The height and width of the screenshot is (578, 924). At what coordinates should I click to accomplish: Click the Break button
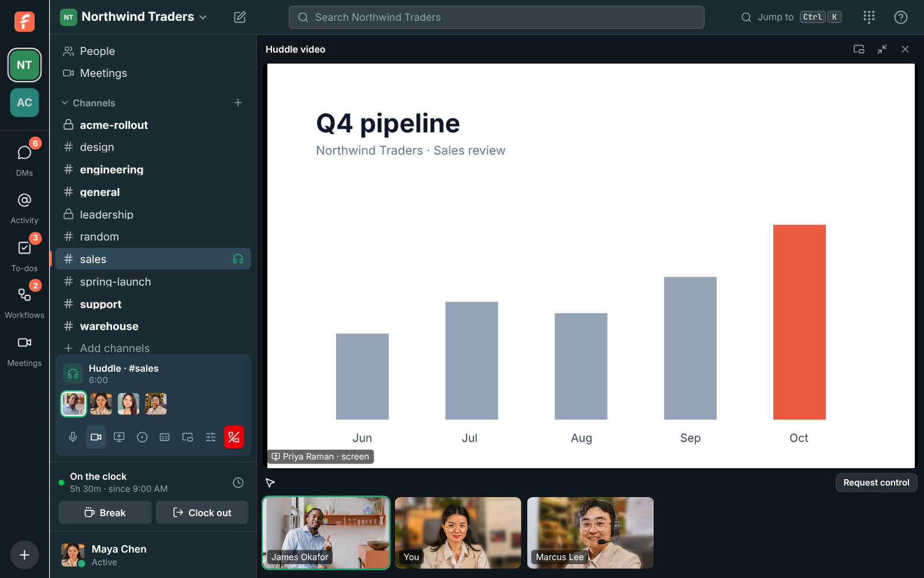coord(105,513)
